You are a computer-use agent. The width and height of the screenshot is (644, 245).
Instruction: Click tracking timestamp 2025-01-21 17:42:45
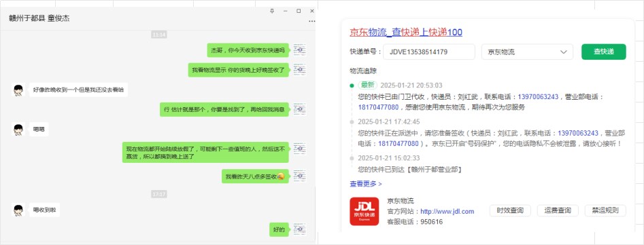[x=389, y=121]
